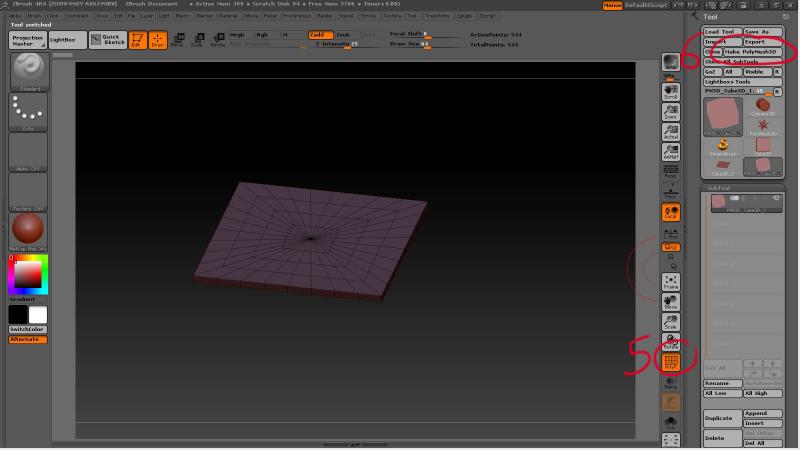The width and height of the screenshot is (800, 450).
Task: Select the Move mode icon in top shelf
Action: (178, 40)
